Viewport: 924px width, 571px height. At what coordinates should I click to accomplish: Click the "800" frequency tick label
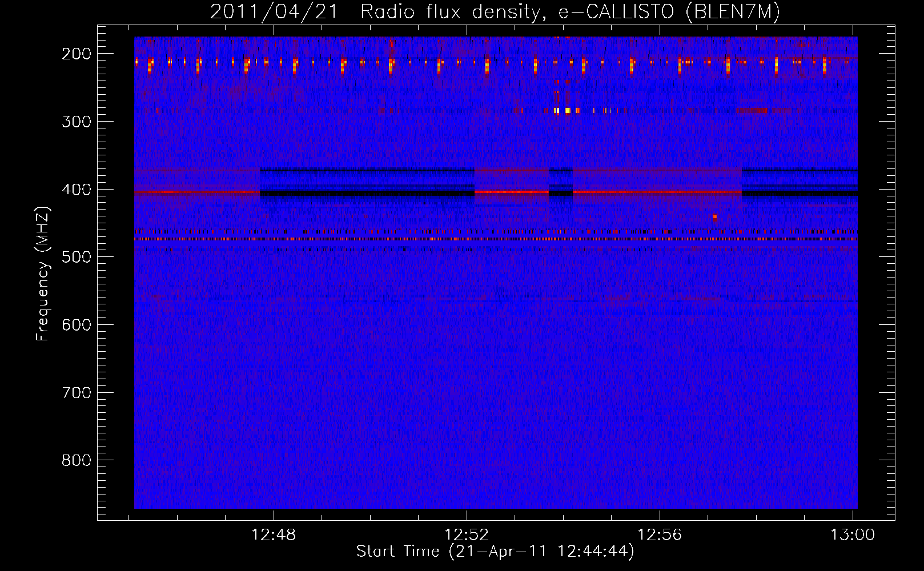(77, 460)
